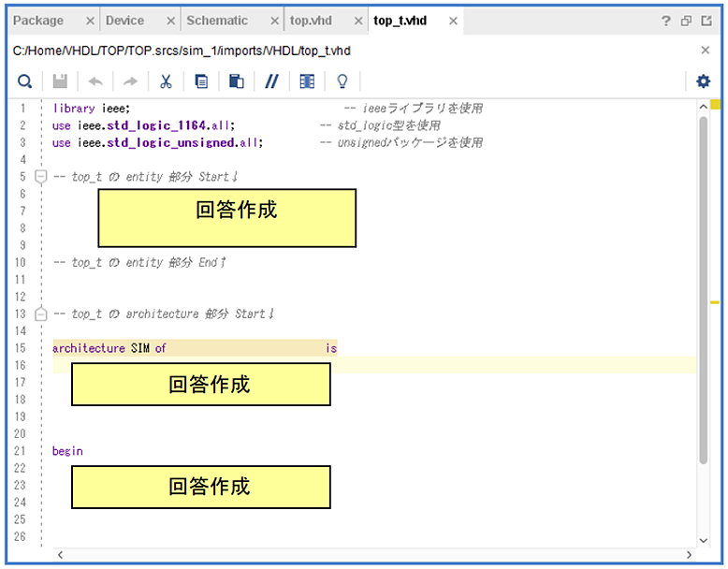This screenshot has height=569, width=728.
Task: Click 'std_logic_1164' in line 2
Action: (156, 125)
